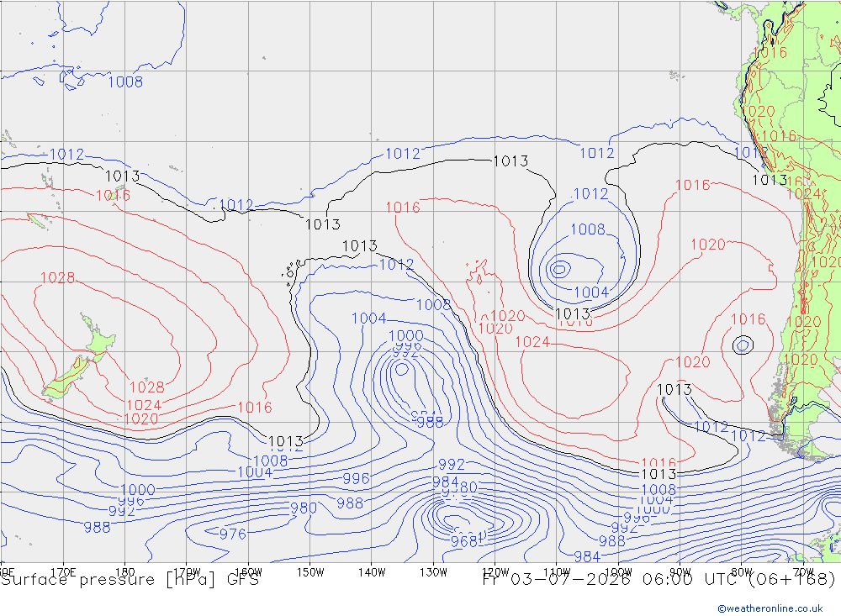Click the 180 longitude axis label
841x616 pixels.
pos(125,572)
